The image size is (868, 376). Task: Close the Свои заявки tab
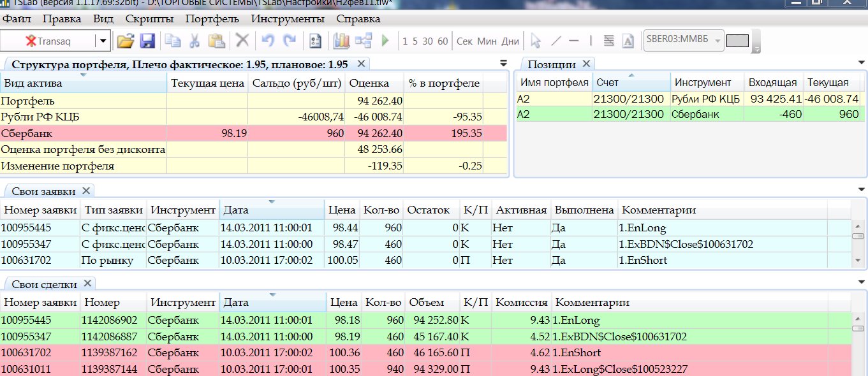[x=86, y=191]
